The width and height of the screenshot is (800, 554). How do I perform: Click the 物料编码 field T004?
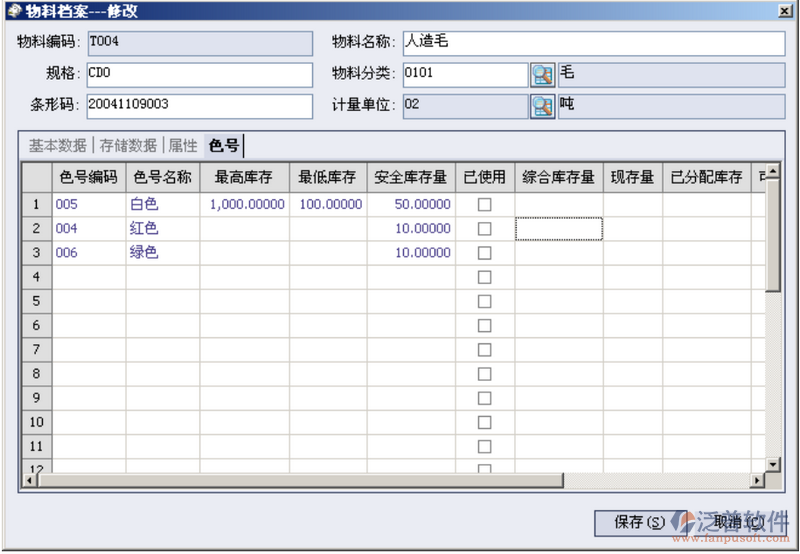(x=200, y=43)
